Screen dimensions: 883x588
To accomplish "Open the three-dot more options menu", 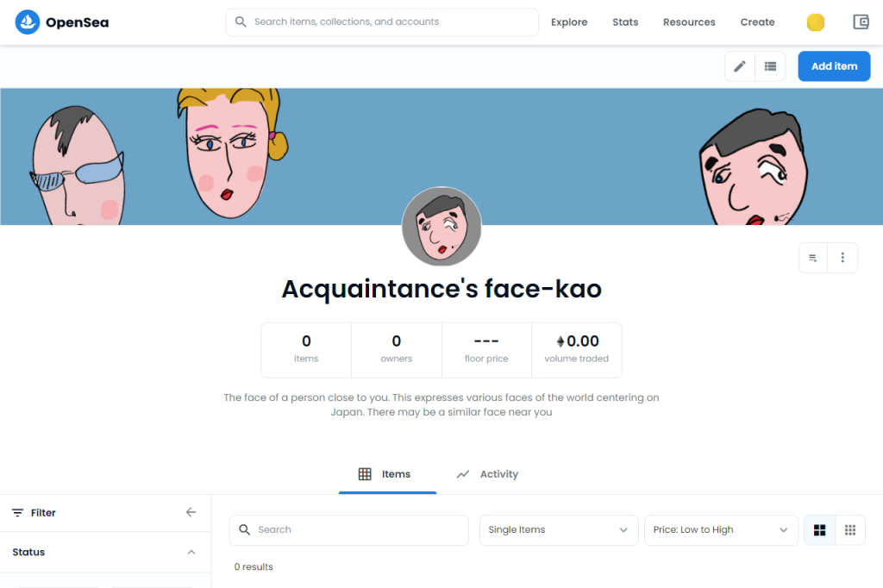I will coord(842,258).
